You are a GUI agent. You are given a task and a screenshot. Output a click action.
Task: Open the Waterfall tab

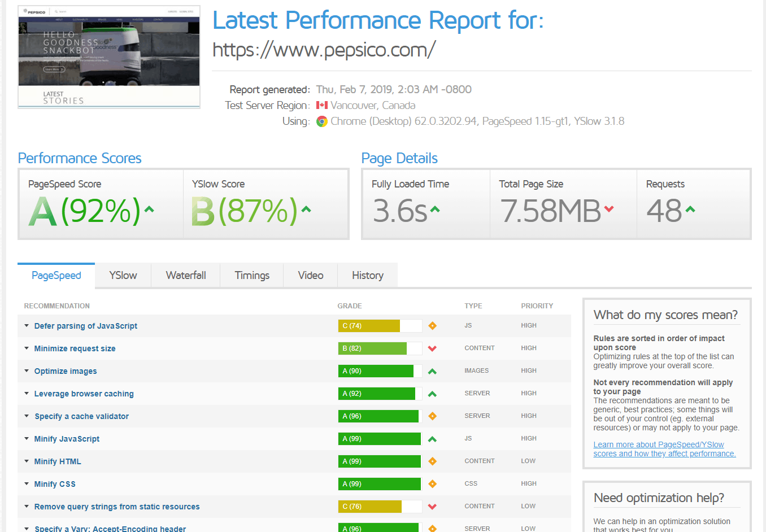pos(186,276)
